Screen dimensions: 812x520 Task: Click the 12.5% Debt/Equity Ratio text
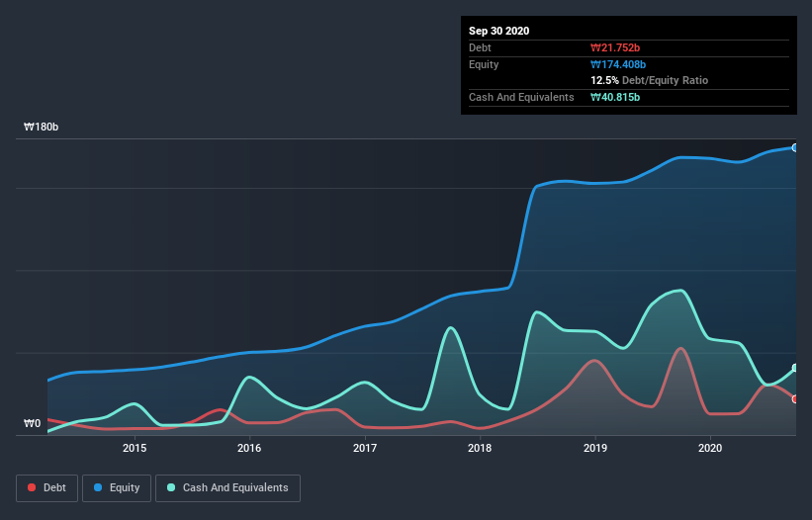click(650, 80)
